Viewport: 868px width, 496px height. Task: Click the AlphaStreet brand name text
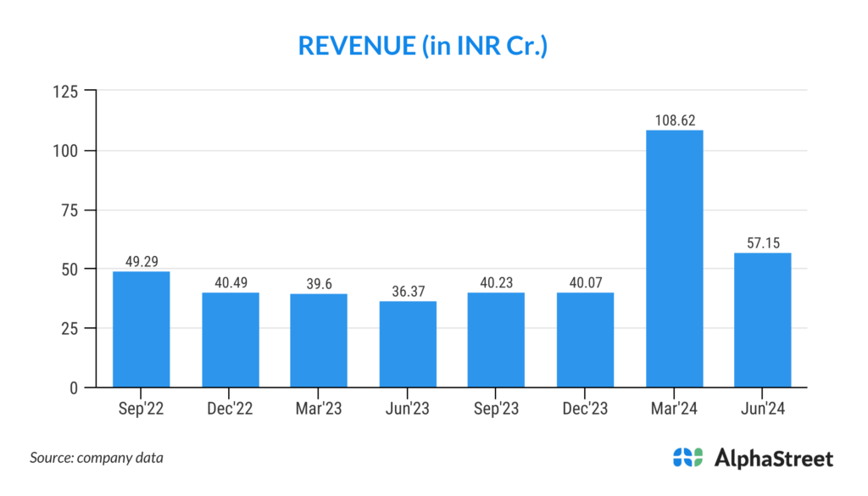(x=773, y=459)
